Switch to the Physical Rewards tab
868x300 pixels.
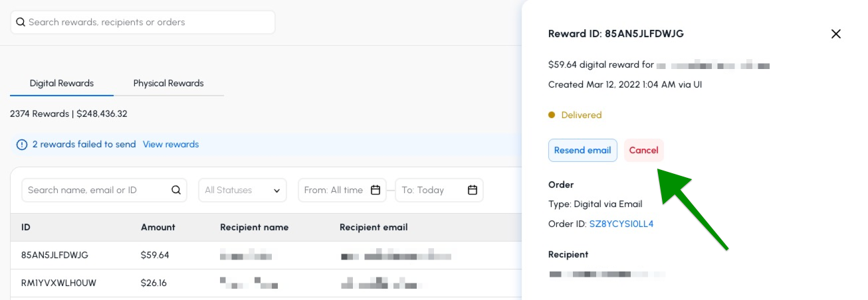tap(168, 84)
